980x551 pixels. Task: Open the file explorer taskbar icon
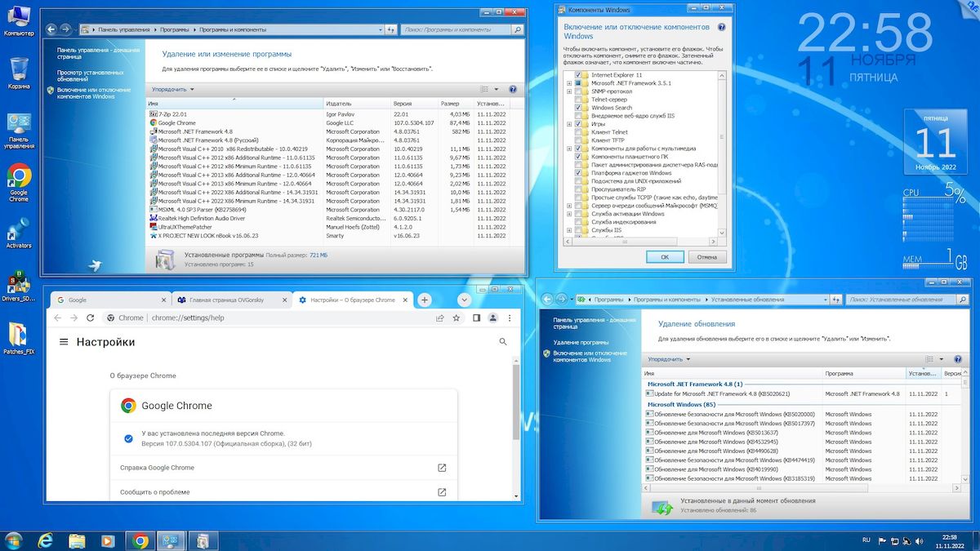[77, 540]
